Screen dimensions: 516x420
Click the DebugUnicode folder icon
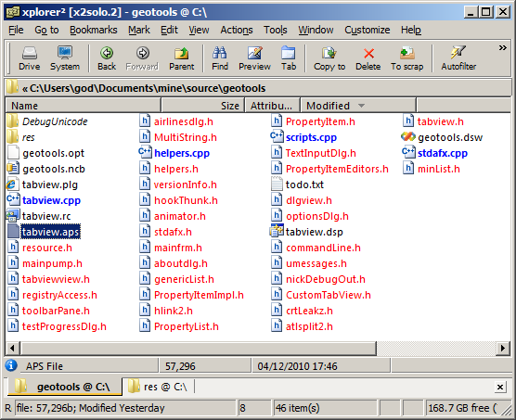tap(12, 121)
